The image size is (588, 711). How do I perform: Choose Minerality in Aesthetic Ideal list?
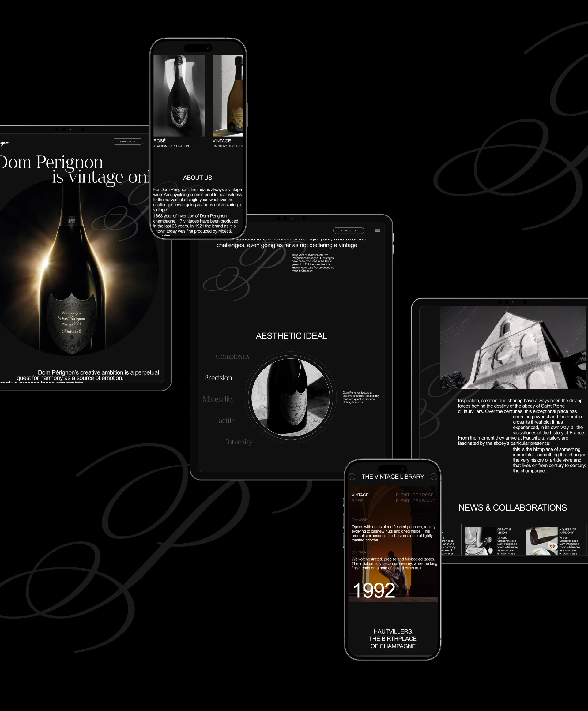[218, 399]
